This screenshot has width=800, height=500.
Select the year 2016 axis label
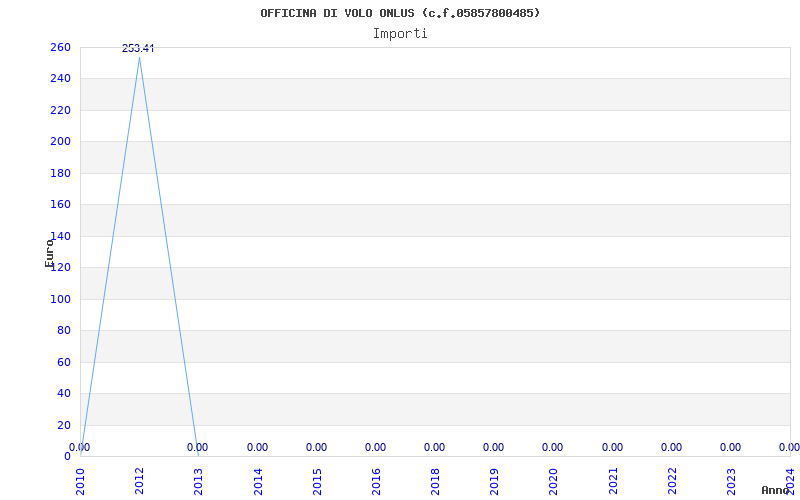pyautogui.click(x=376, y=481)
